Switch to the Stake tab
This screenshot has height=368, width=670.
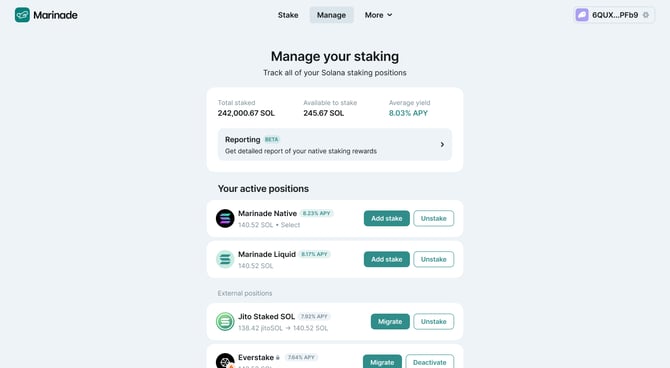point(288,15)
